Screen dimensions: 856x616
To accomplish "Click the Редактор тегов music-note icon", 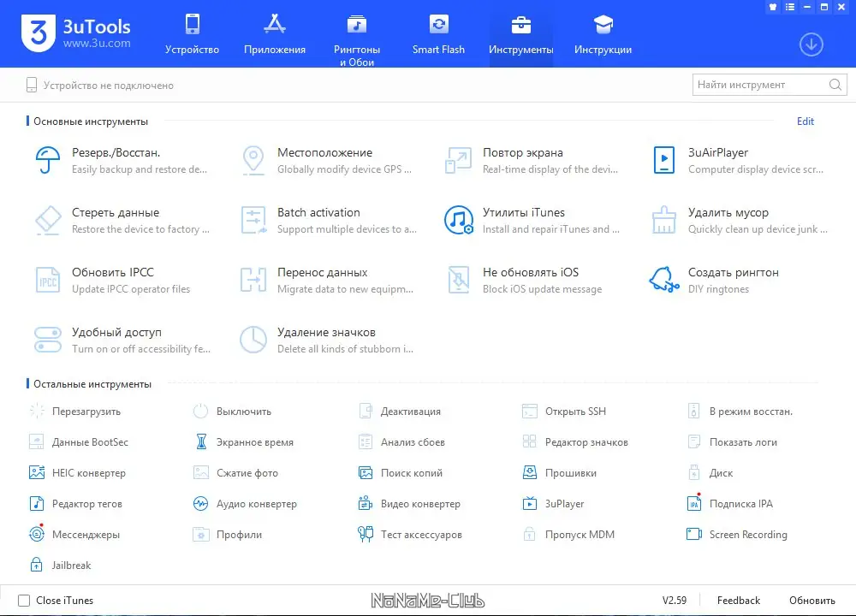I will [37, 503].
